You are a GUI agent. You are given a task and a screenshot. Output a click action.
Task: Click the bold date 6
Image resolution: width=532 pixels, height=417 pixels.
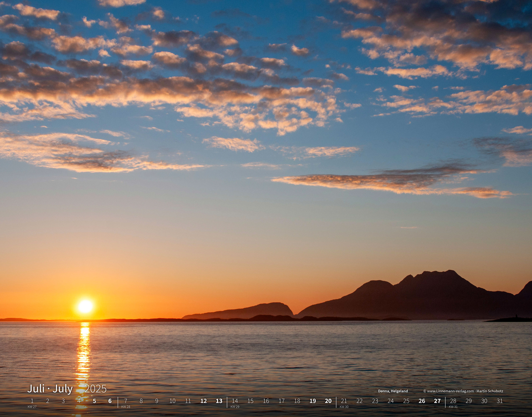click(x=110, y=401)
